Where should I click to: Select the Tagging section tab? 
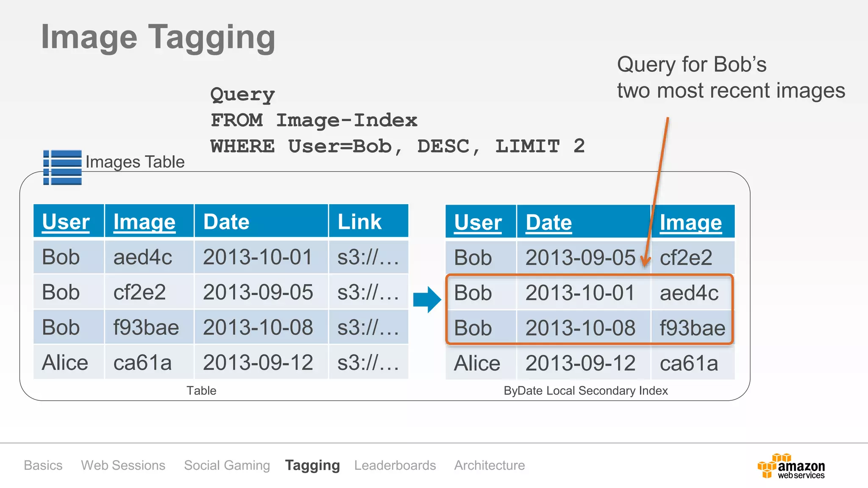click(312, 465)
